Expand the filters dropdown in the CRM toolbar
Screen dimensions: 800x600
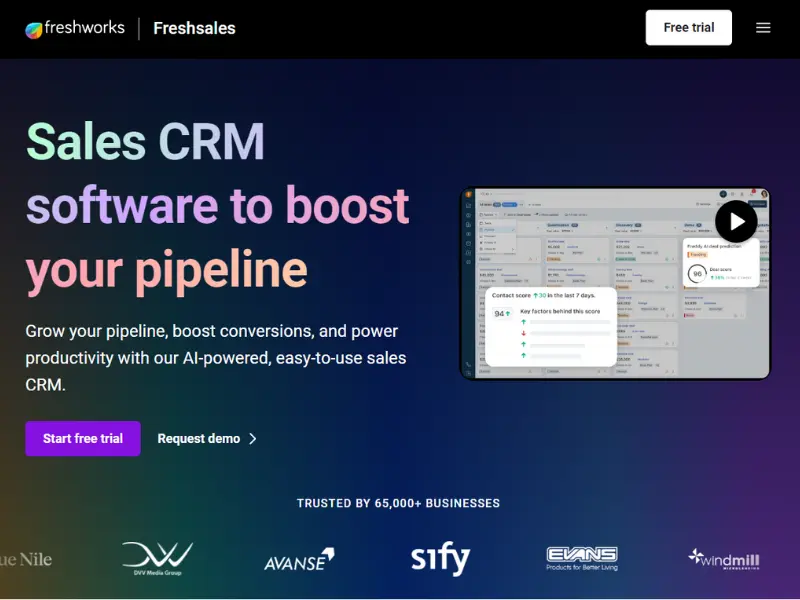click(x=490, y=214)
